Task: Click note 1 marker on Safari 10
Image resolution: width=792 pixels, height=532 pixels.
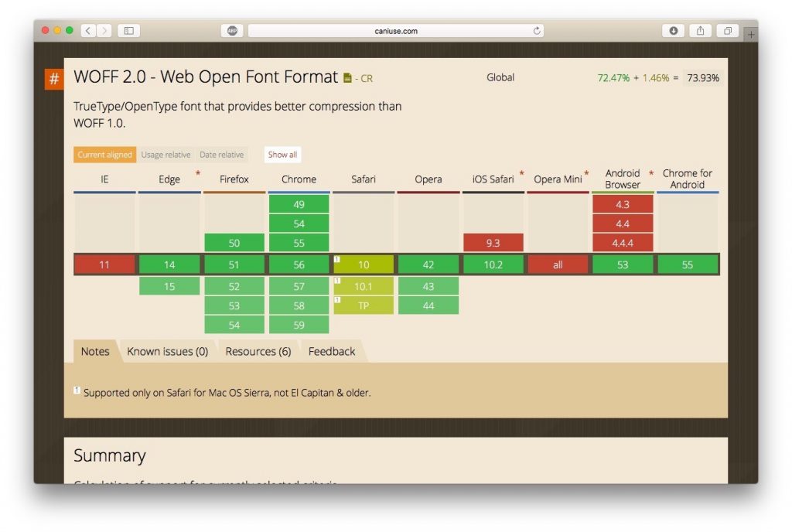Action: [x=337, y=260]
